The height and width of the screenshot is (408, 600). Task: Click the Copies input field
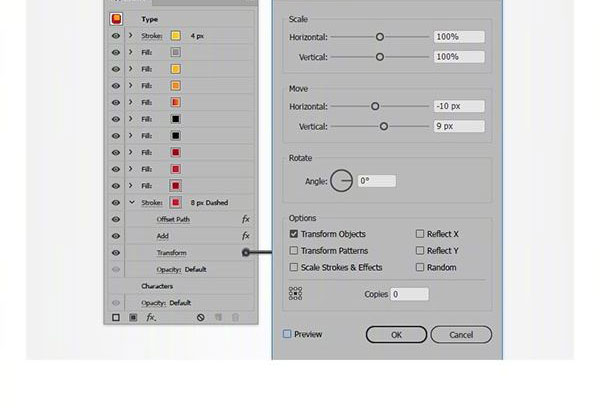click(x=409, y=294)
